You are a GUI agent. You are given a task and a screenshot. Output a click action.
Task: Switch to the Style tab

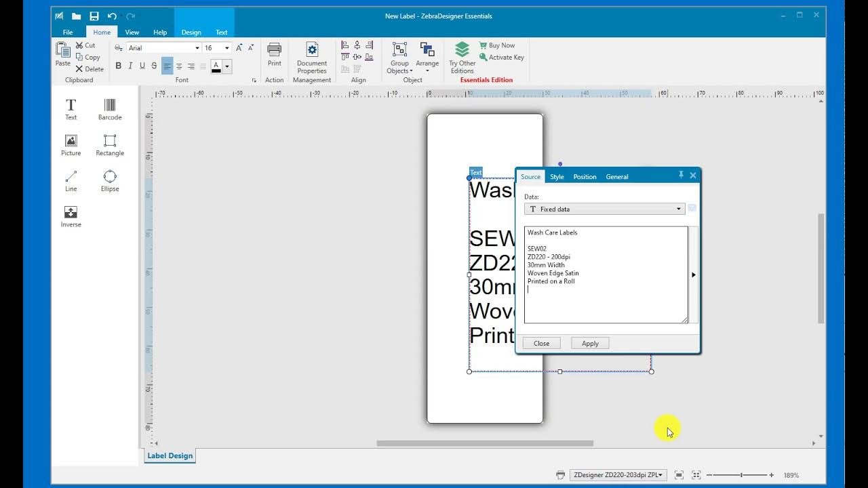557,176
